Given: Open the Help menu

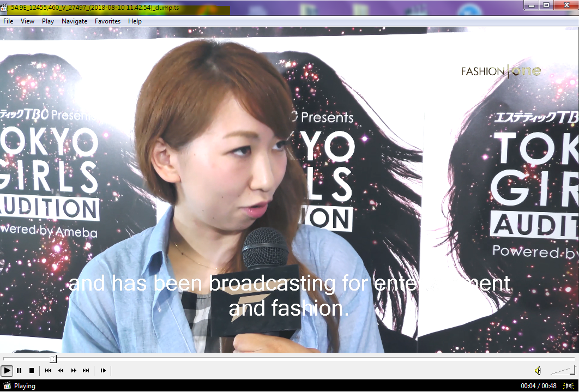Looking at the screenshot, I should [x=135, y=21].
